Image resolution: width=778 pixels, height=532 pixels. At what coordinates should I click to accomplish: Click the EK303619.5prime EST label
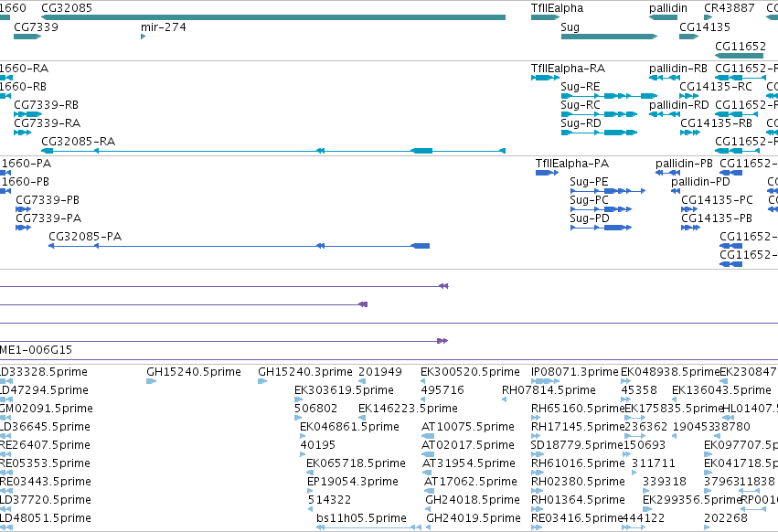point(344,390)
